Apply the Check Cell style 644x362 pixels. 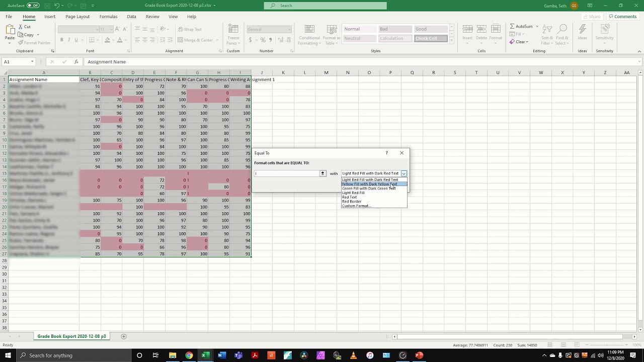431,38
